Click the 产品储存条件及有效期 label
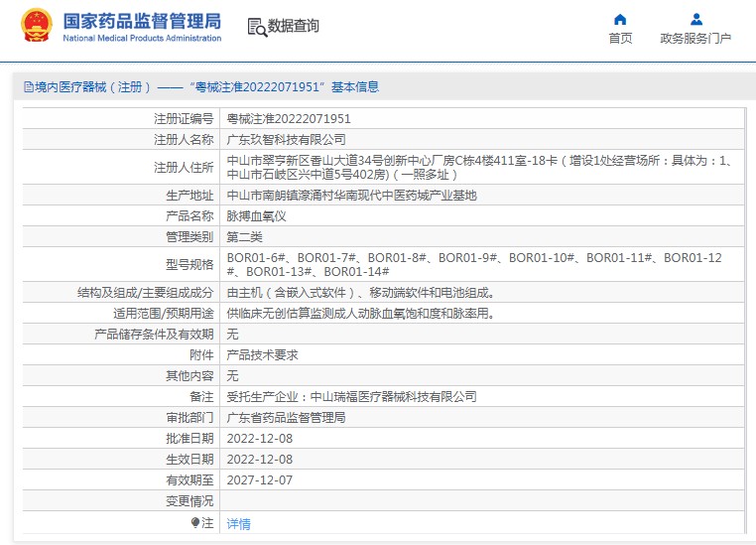 pyautogui.click(x=154, y=335)
